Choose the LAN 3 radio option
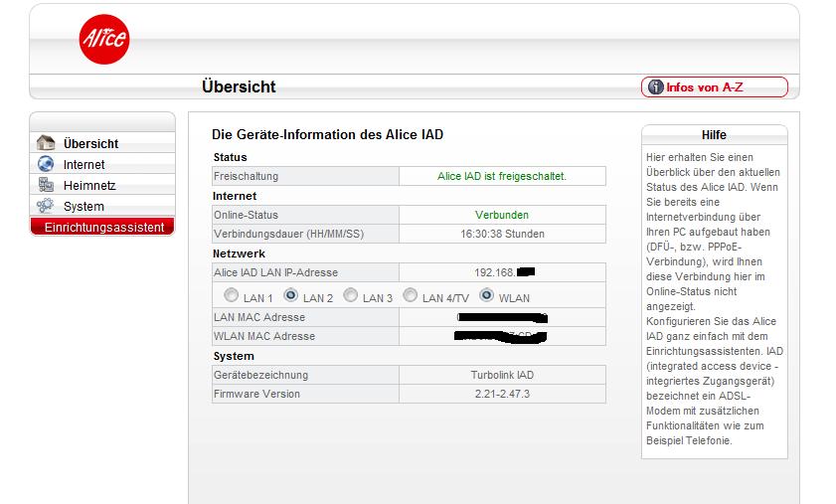 351,295
